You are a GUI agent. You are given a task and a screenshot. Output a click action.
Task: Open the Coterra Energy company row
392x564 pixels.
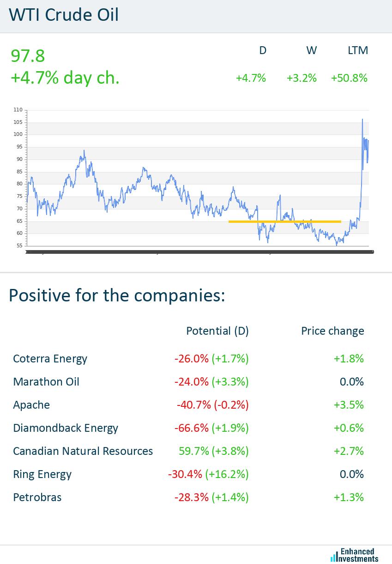click(x=50, y=359)
